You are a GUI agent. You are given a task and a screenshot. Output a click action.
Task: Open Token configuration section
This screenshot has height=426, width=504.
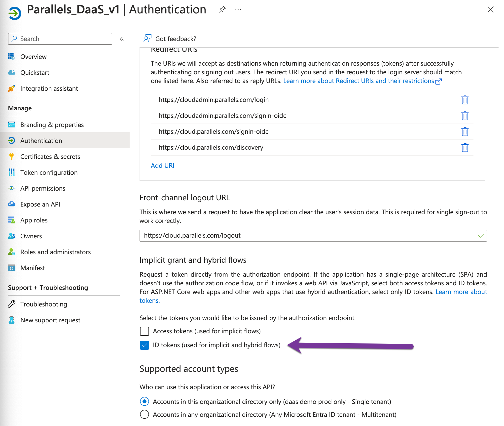[49, 172]
